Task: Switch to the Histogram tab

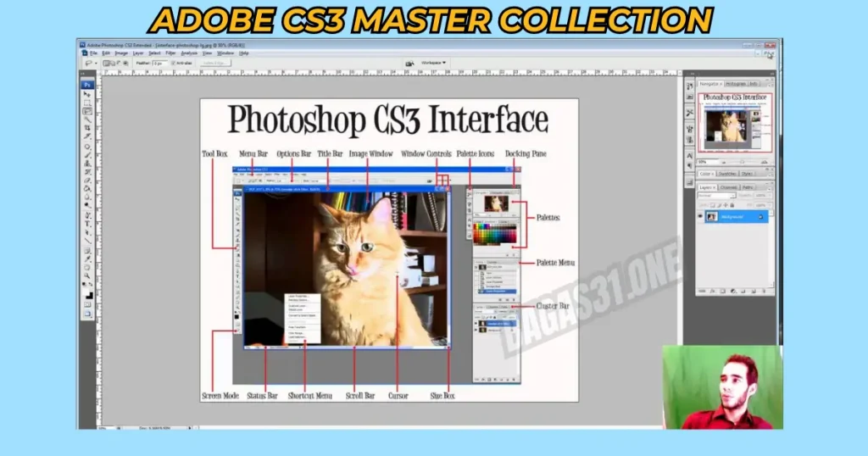Action: (x=735, y=84)
